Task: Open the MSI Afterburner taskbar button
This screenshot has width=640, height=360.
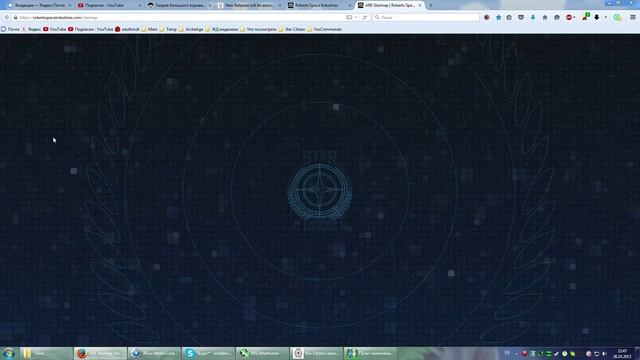Action: pos(262,353)
